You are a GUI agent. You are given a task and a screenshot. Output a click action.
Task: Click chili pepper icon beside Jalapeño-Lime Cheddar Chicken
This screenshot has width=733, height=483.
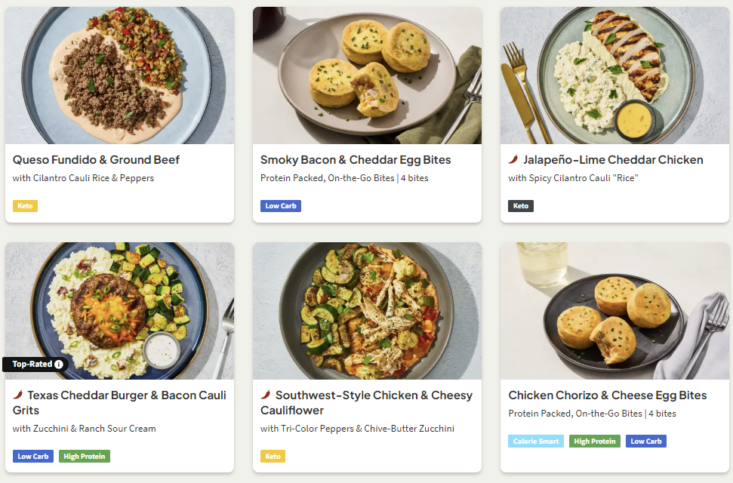pos(513,159)
